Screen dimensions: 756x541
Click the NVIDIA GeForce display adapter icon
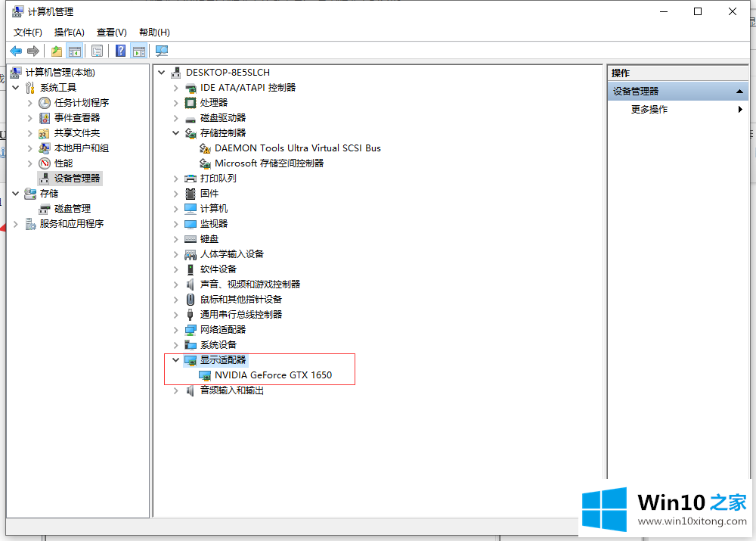click(x=205, y=375)
